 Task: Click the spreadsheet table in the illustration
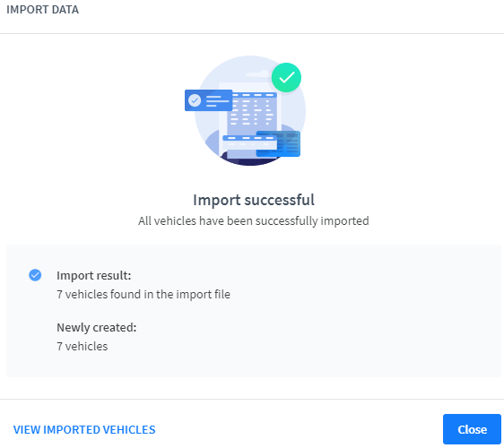tap(252, 109)
